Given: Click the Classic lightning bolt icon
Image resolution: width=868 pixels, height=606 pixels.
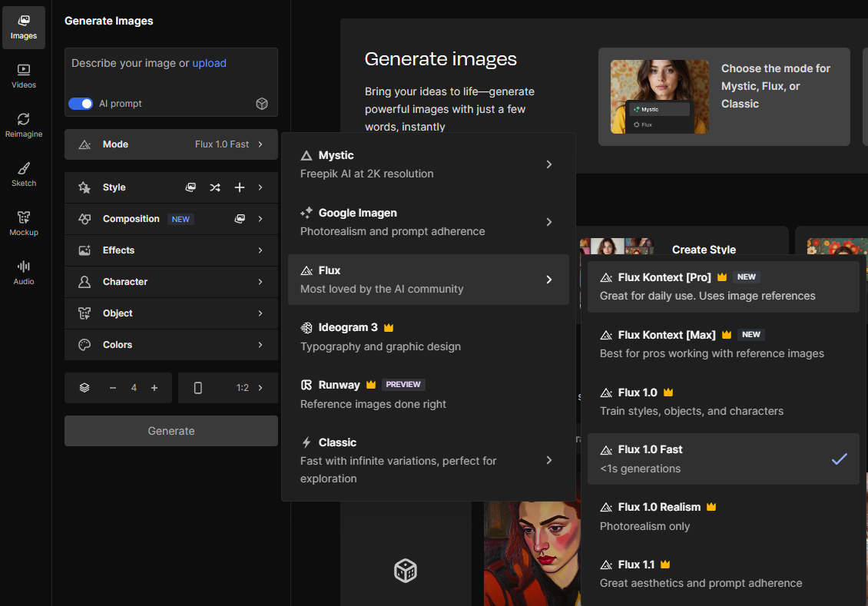Looking at the screenshot, I should point(306,442).
